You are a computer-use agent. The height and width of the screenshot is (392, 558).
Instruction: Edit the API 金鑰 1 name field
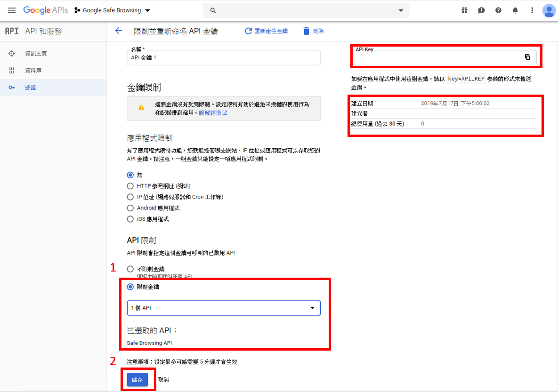[x=223, y=57]
